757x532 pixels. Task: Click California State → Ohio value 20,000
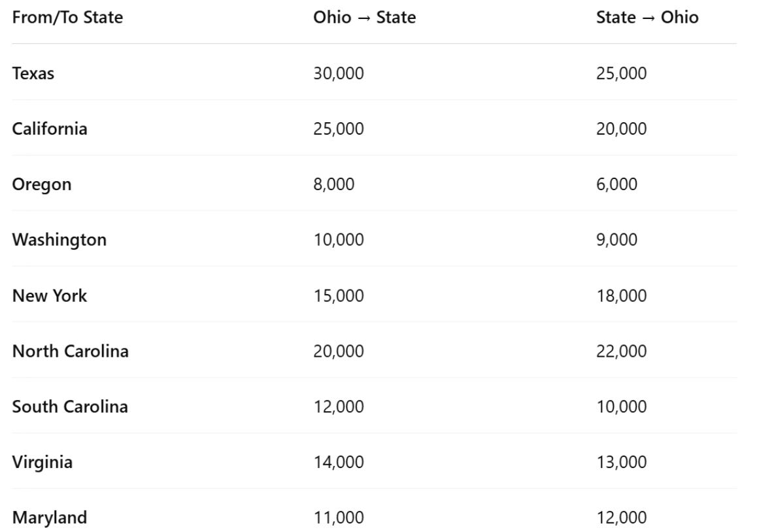point(621,129)
